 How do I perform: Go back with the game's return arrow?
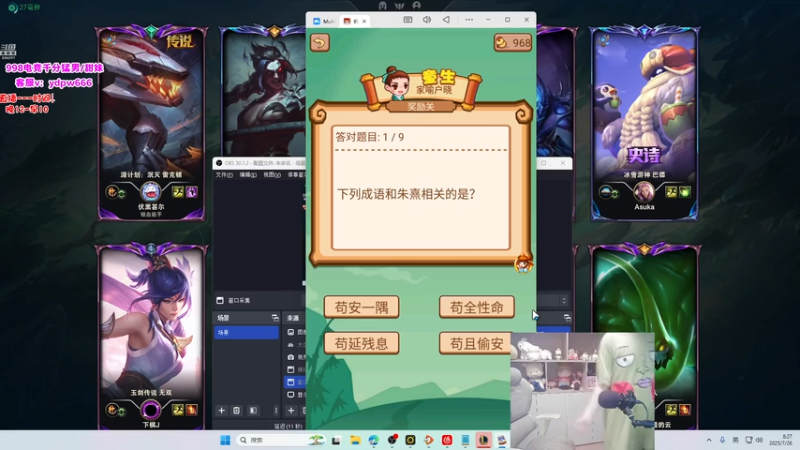tap(320, 42)
